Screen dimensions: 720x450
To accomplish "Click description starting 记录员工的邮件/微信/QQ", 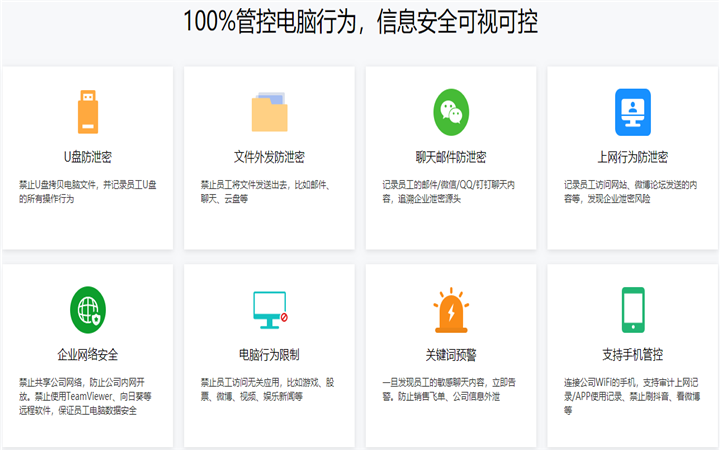I will point(449,191).
